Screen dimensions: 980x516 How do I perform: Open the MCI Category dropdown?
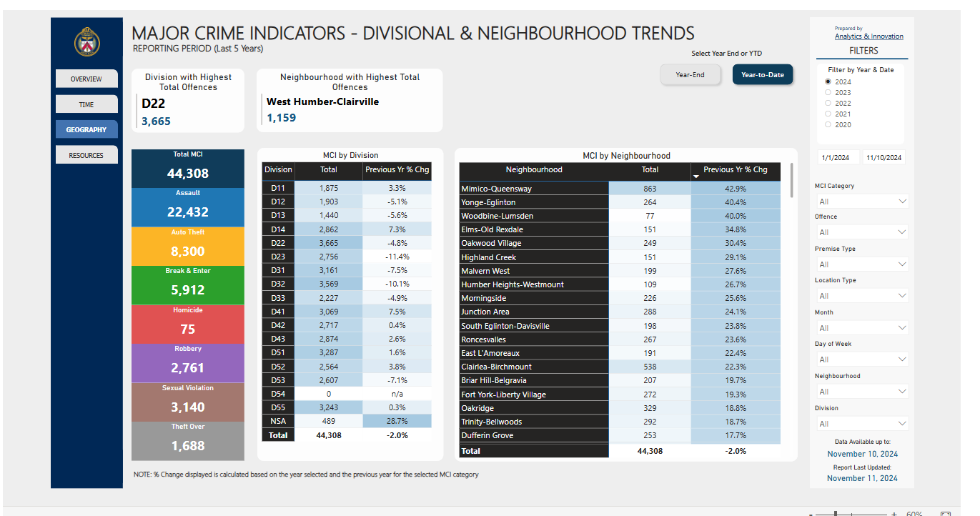pyautogui.click(x=861, y=202)
